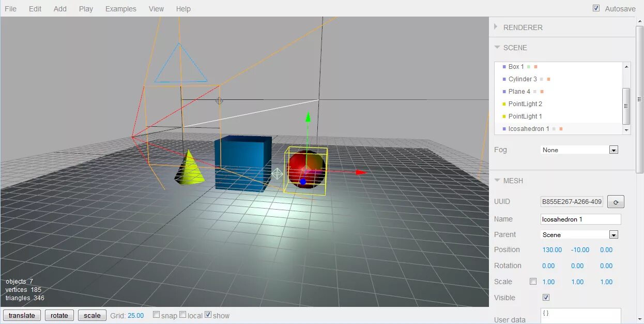Click the gray geometry square after Cylinder 3
Image resolution: width=644 pixels, height=324 pixels.
(542, 79)
